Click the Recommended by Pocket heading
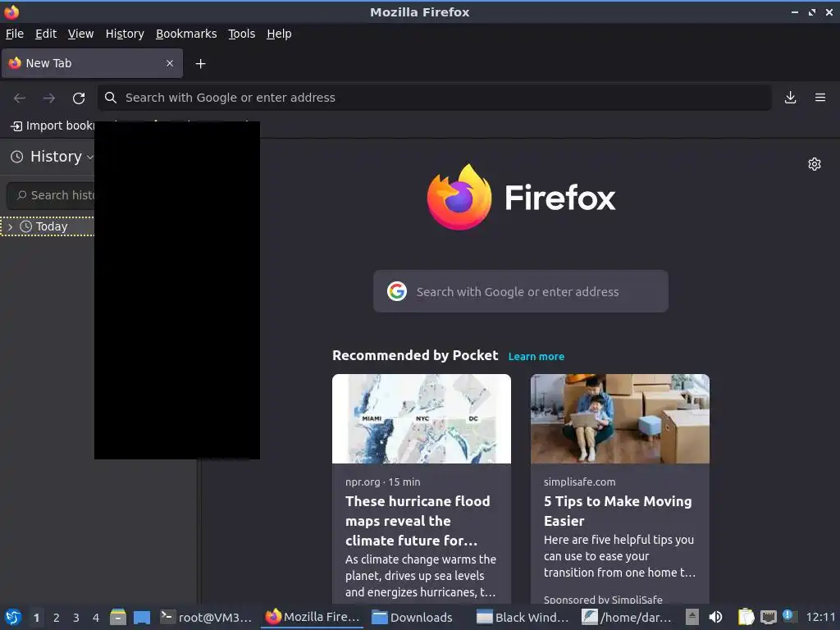The image size is (840, 630). tap(415, 356)
